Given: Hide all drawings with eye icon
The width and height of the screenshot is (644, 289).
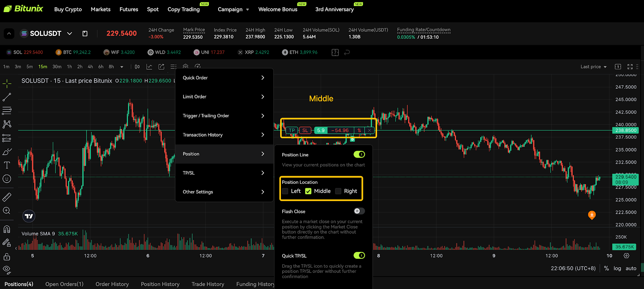Looking at the screenshot, I should pyautogui.click(x=7, y=269).
